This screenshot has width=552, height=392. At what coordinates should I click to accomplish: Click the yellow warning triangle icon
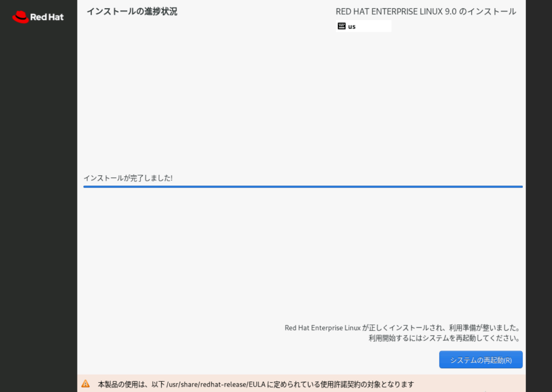pyautogui.click(x=86, y=384)
